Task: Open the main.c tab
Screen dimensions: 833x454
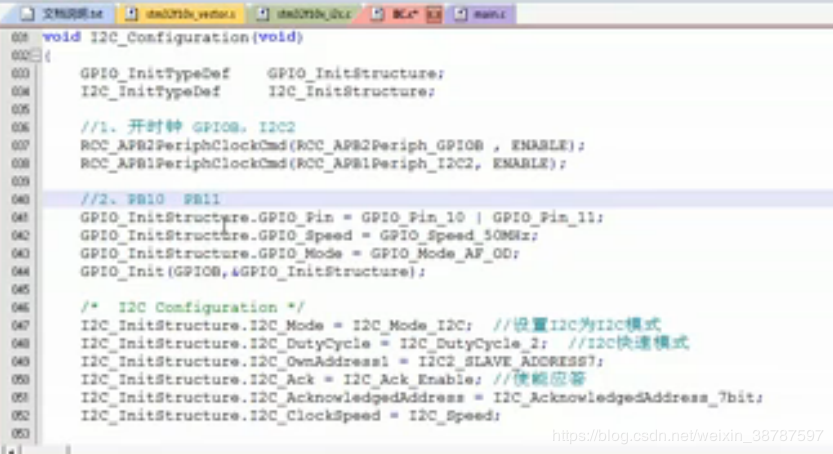Action: [481, 14]
